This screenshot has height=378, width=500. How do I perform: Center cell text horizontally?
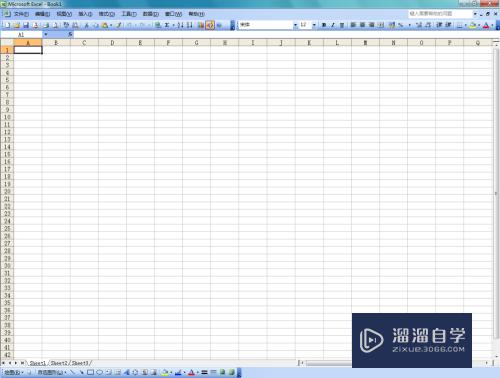click(362, 25)
